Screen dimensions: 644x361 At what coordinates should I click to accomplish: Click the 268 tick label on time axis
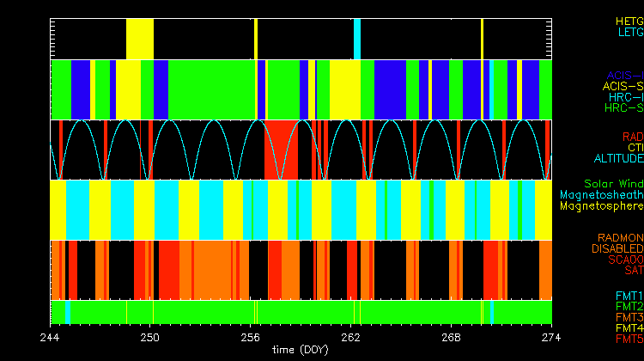pos(452,337)
